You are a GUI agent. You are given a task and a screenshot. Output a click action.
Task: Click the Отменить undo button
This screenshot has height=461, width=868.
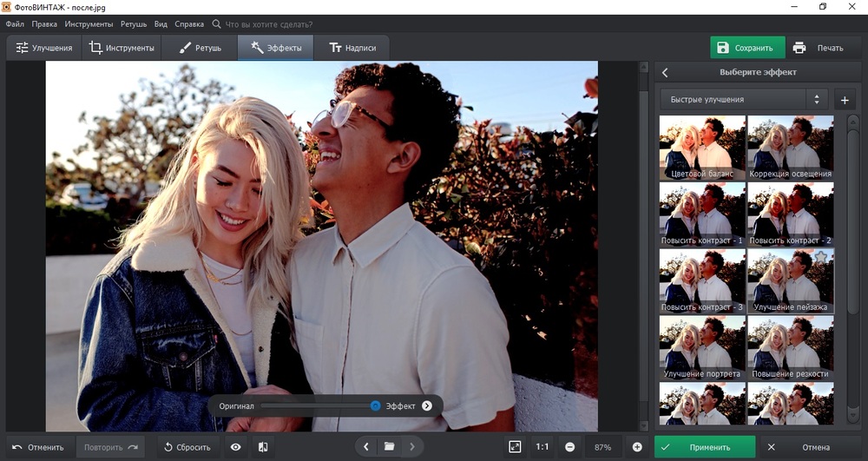(38, 447)
